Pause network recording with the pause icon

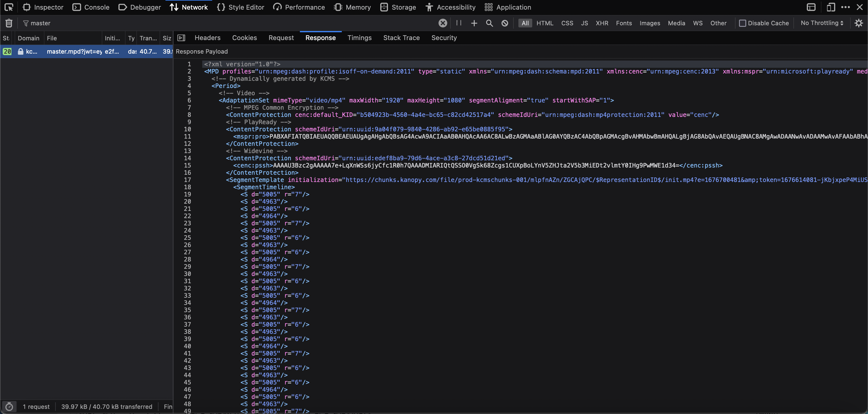(459, 23)
